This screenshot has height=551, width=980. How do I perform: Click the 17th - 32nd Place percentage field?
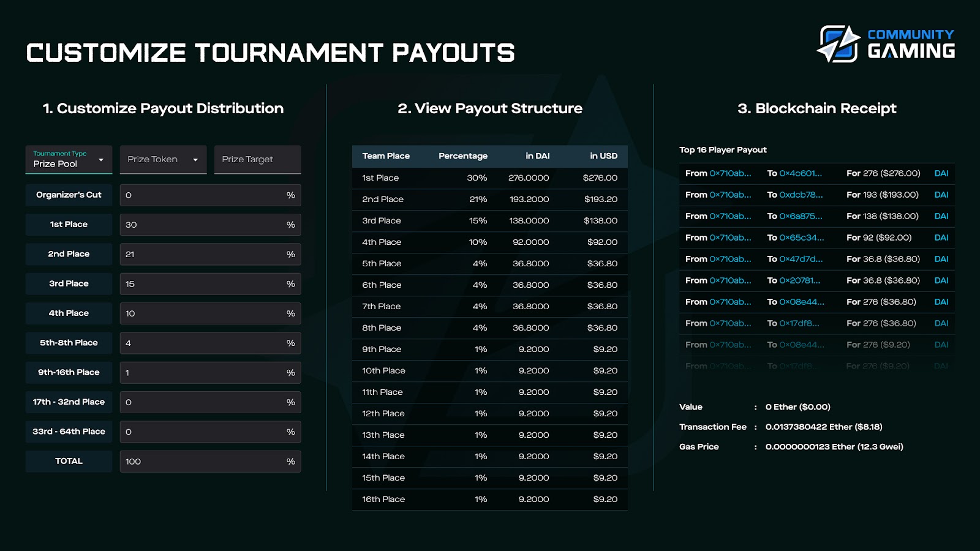[210, 402]
